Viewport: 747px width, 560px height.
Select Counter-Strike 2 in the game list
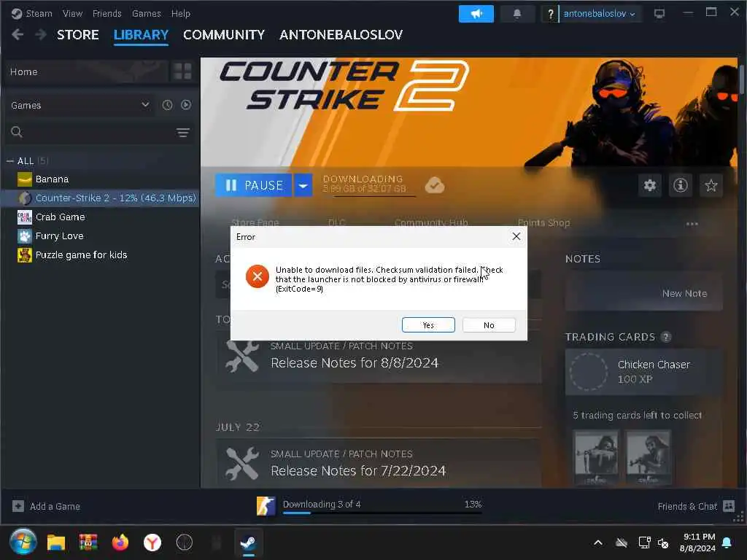click(x=100, y=198)
